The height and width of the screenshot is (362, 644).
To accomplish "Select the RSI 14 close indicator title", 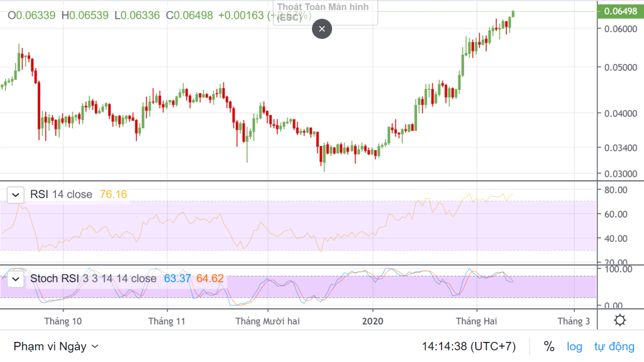I will [61, 195].
